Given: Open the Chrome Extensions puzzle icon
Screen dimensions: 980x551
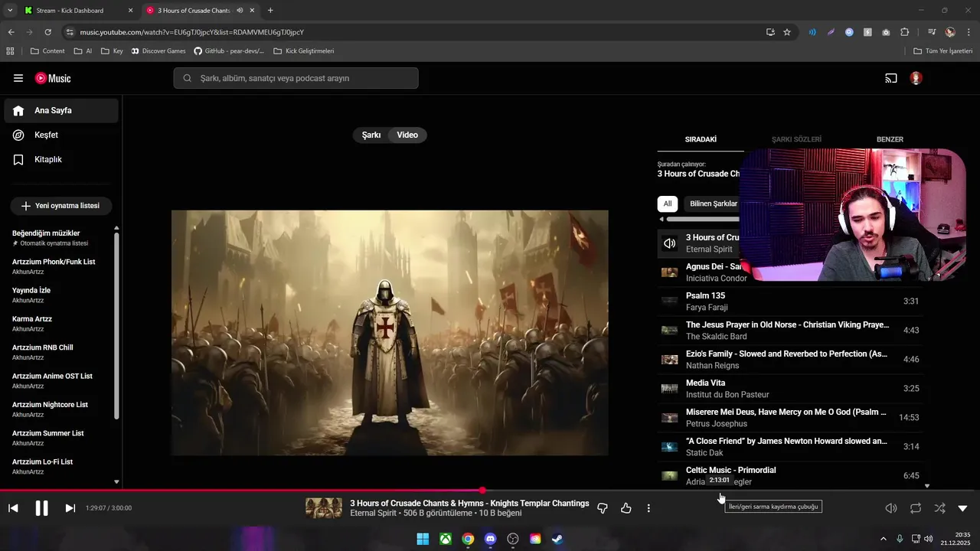Looking at the screenshot, I should pyautogui.click(x=905, y=32).
